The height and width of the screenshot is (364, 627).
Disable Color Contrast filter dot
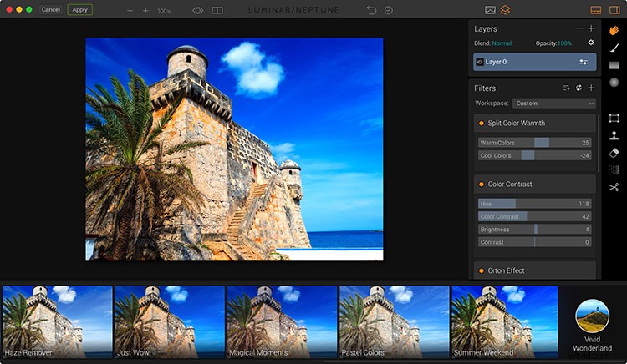pyautogui.click(x=482, y=185)
